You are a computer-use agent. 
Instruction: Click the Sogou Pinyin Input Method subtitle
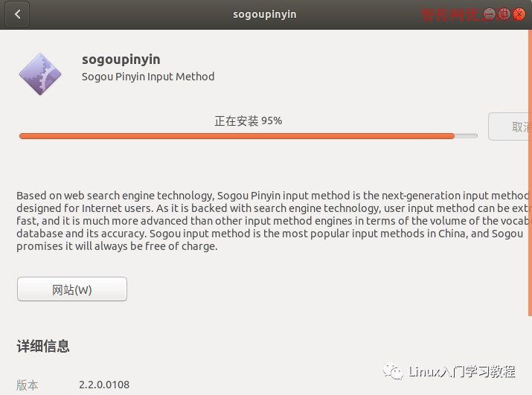coord(148,77)
